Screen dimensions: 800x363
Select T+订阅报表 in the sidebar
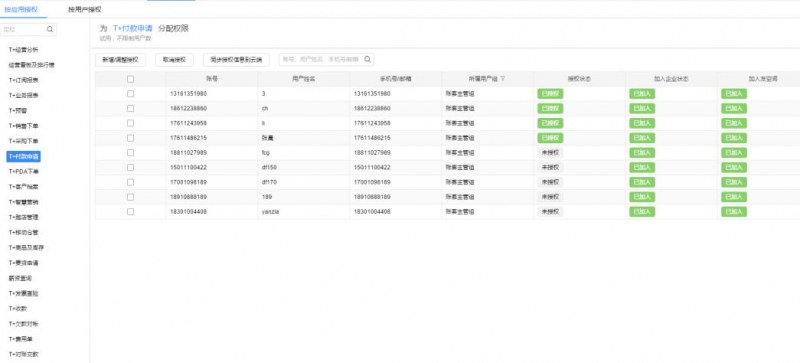coord(23,81)
